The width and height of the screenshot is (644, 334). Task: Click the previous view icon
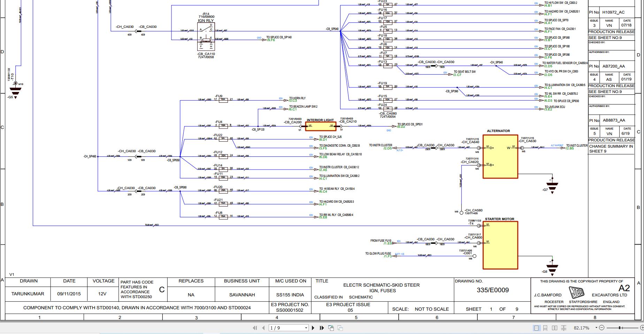[331, 328]
